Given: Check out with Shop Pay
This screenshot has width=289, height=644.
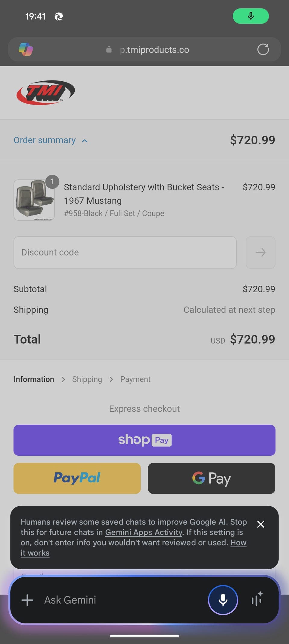Looking at the screenshot, I should tap(144, 440).
